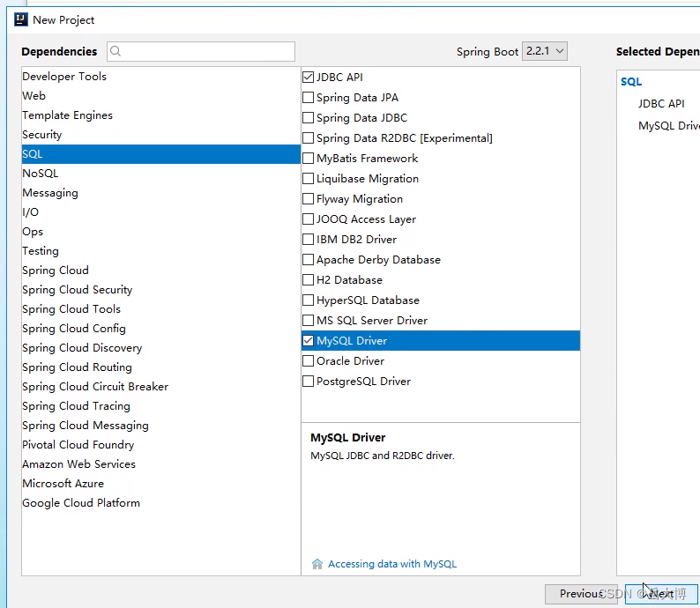Click the IntelliJ IDEA logo in title bar
Image resolution: width=700 pixels, height=608 pixels.
(21, 19)
